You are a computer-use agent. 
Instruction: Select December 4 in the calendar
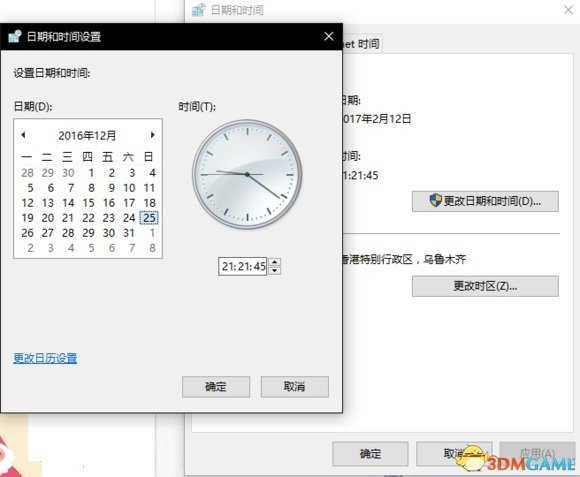[152, 173]
